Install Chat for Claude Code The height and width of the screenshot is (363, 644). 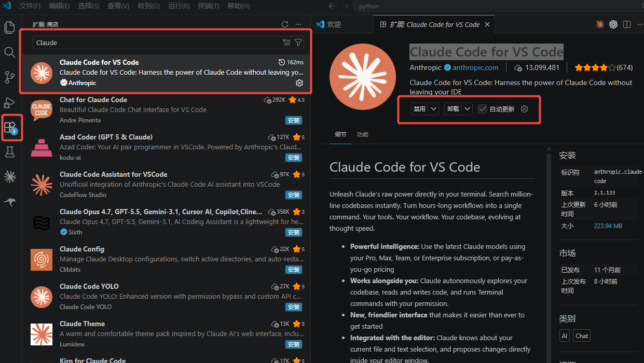(x=294, y=120)
